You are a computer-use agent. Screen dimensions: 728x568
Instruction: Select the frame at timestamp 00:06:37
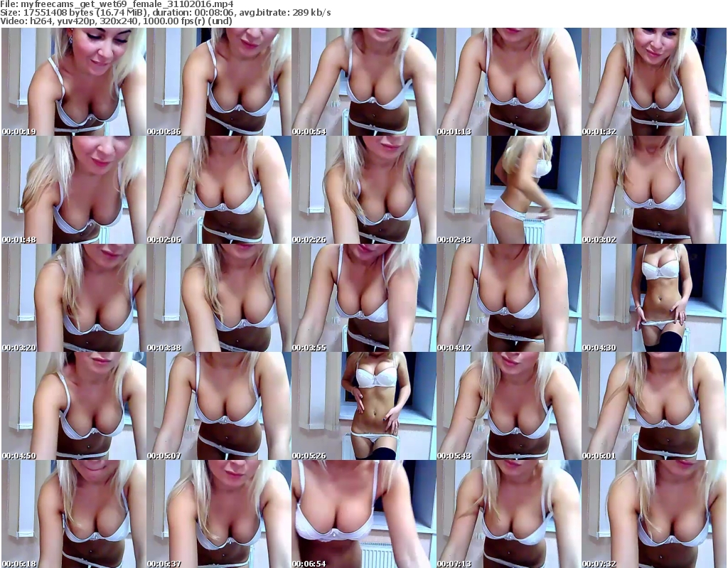[x=219, y=514]
